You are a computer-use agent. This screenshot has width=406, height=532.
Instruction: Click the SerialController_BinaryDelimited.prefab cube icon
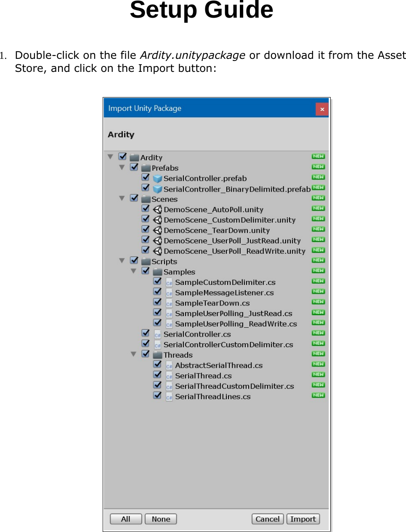pyautogui.click(x=158, y=189)
